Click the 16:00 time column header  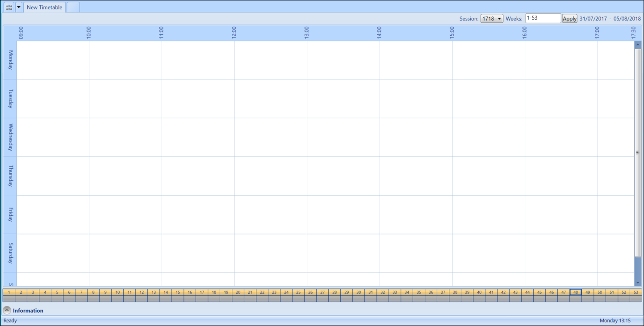tap(524, 33)
